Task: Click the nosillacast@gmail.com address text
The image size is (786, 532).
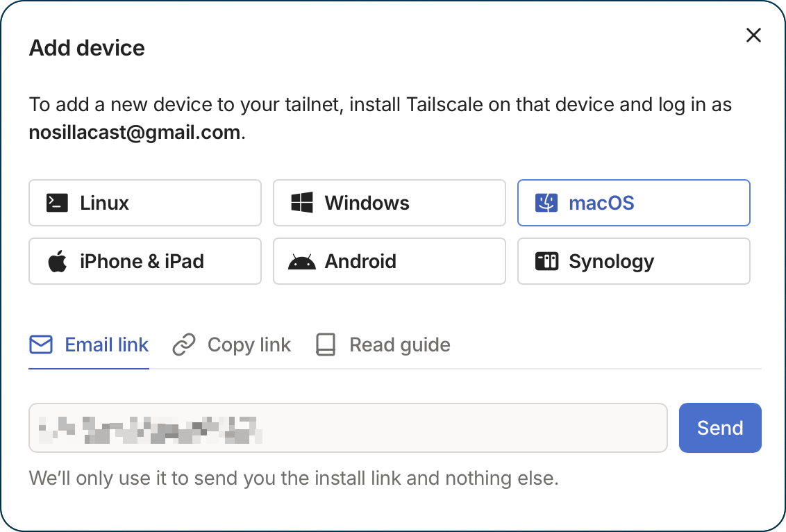Action: (x=134, y=133)
